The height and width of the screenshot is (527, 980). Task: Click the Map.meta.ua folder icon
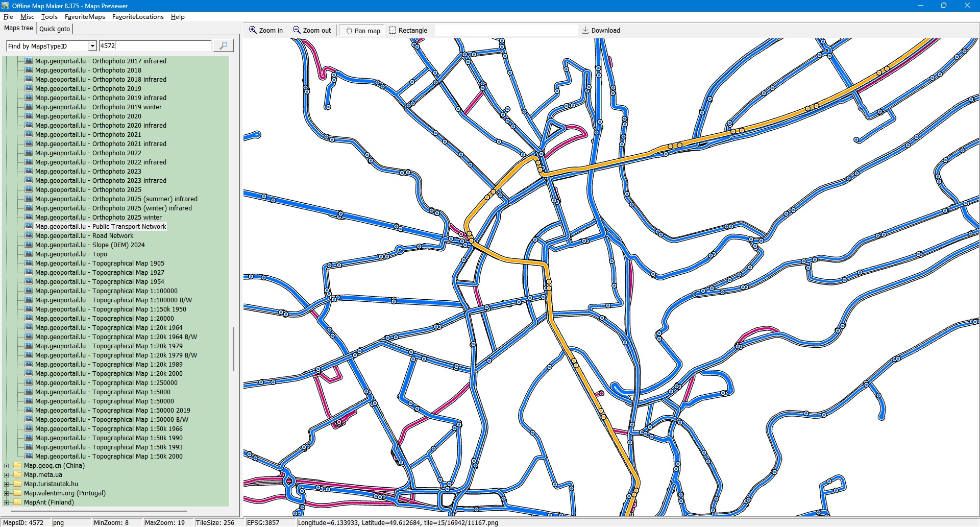[x=17, y=475]
